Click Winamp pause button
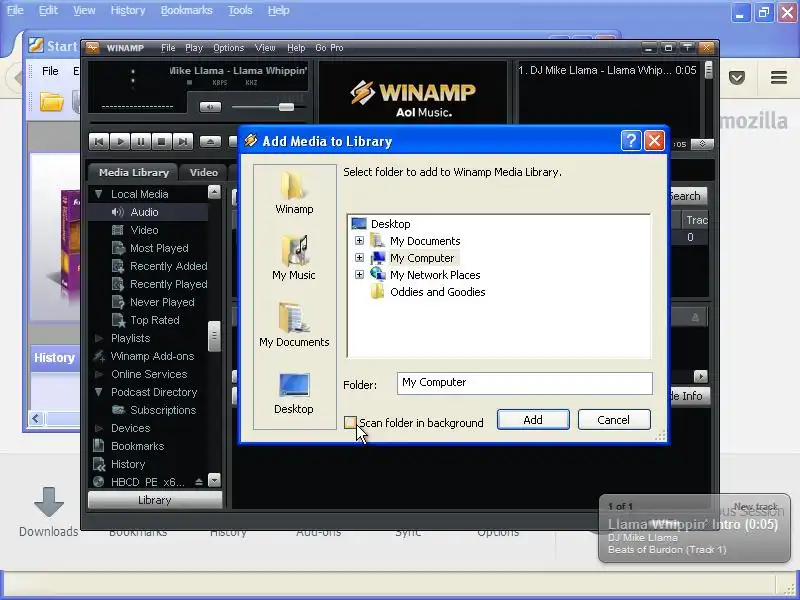Screen dimensions: 800x600 pos(141,141)
